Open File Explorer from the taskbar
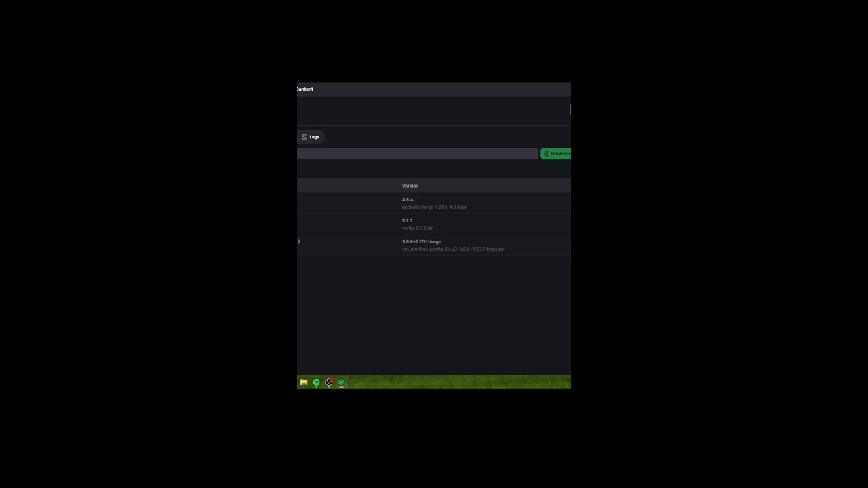This screenshot has height=488, width=868. (x=304, y=382)
